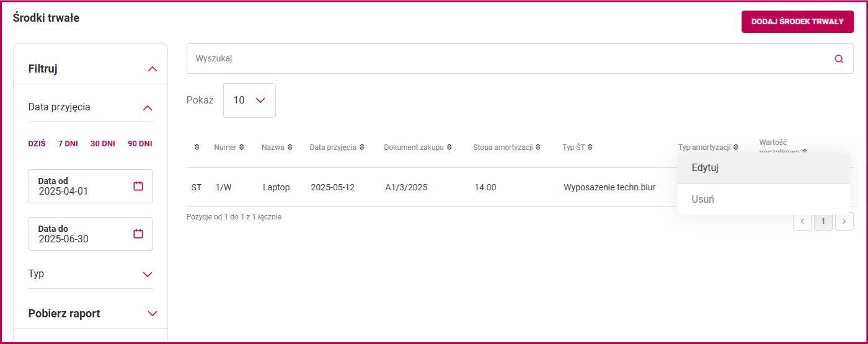Expand the Typ filter section

148,274
